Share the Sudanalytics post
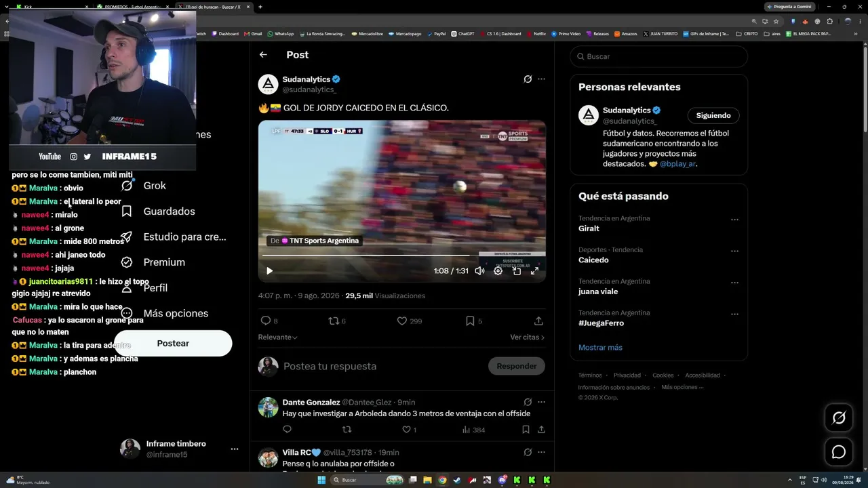868x488 pixels. [538, 321]
